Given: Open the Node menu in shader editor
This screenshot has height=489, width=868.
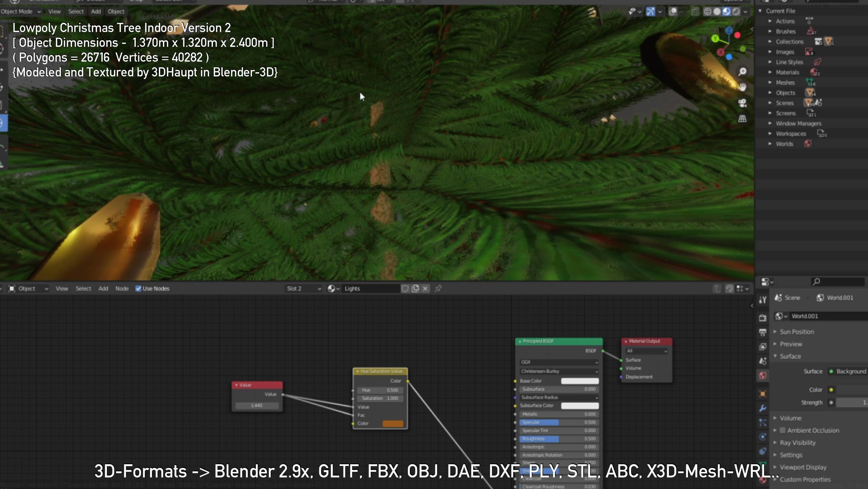Looking at the screenshot, I should [122, 289].
